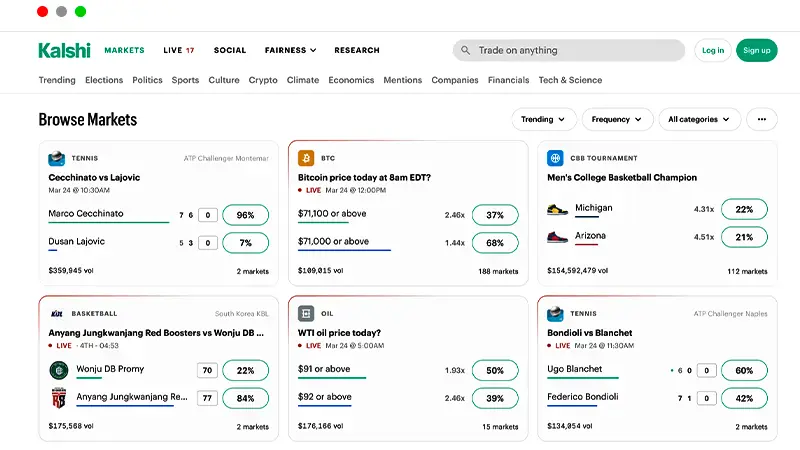Click the South Korea KBL label
The width and height of the screenshot is (800, 450).
click(241, 314)
